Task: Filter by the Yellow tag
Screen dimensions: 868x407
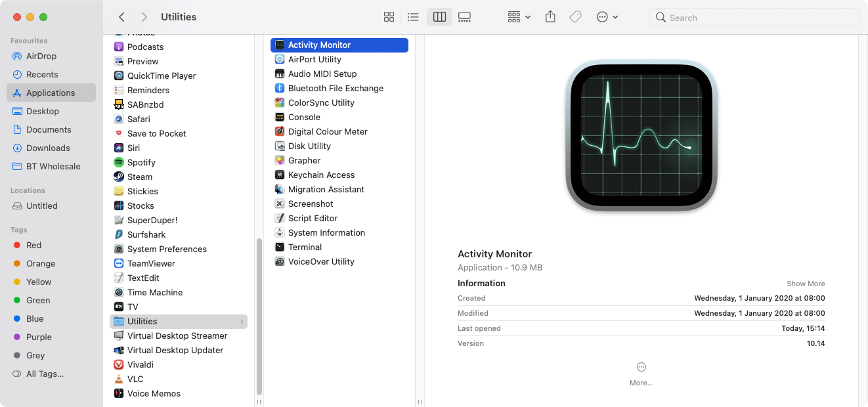Action: 51,282
